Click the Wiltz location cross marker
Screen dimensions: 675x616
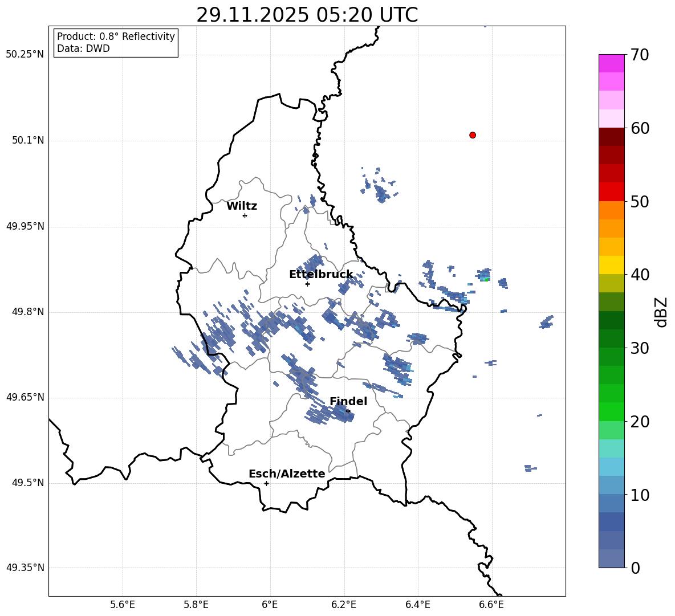[x=245, y=215]
